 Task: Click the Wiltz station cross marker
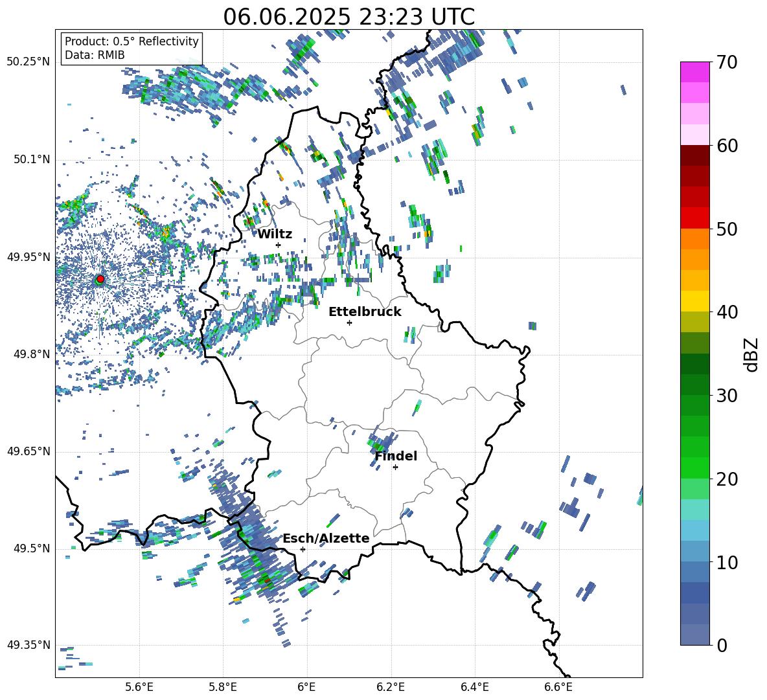coord(279,245)
